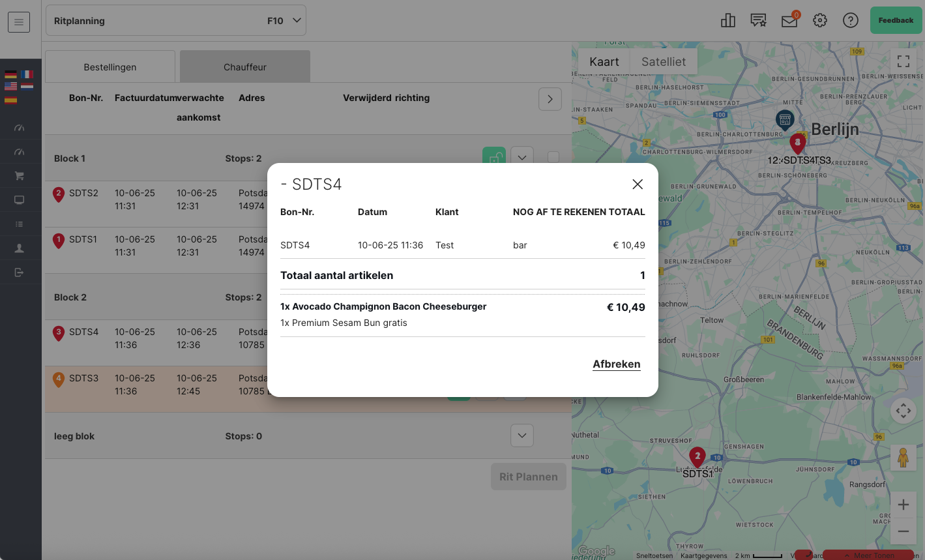Click the Verwijderd richting column header
925x560 pixels.
pos(387,98)
